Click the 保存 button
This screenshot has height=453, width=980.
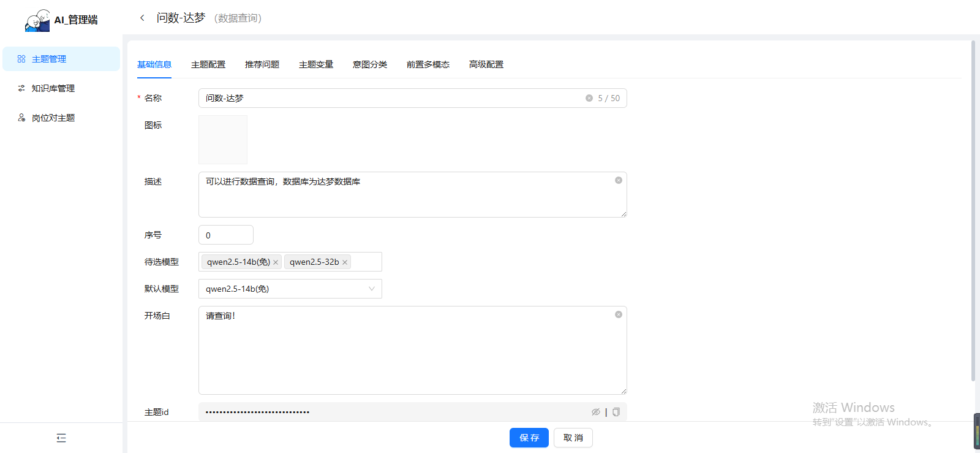(x=529, y=438)
